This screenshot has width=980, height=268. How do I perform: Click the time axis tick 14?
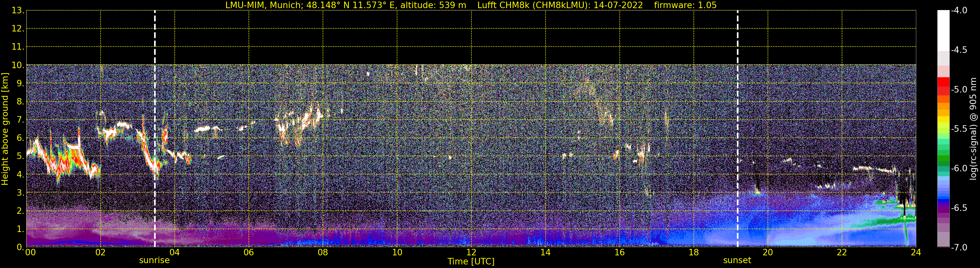(545, 252)
